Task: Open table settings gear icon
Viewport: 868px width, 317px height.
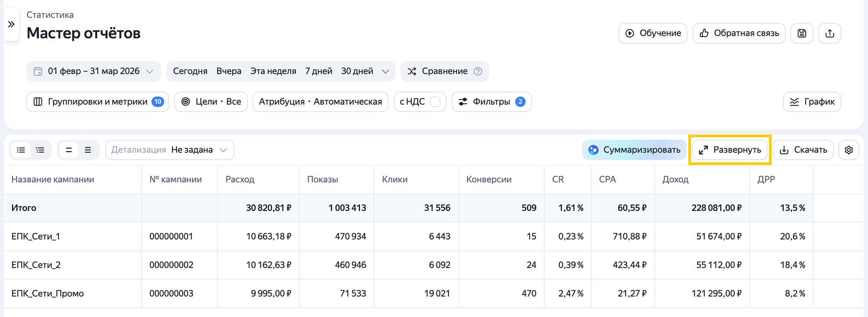Action: pyautogui.click(x=849, y=150)
